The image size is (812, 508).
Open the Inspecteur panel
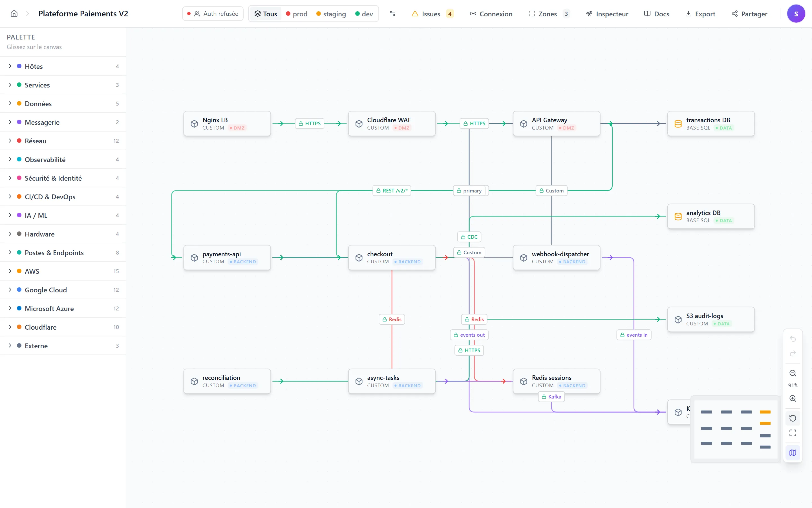(x=607, y=14)
